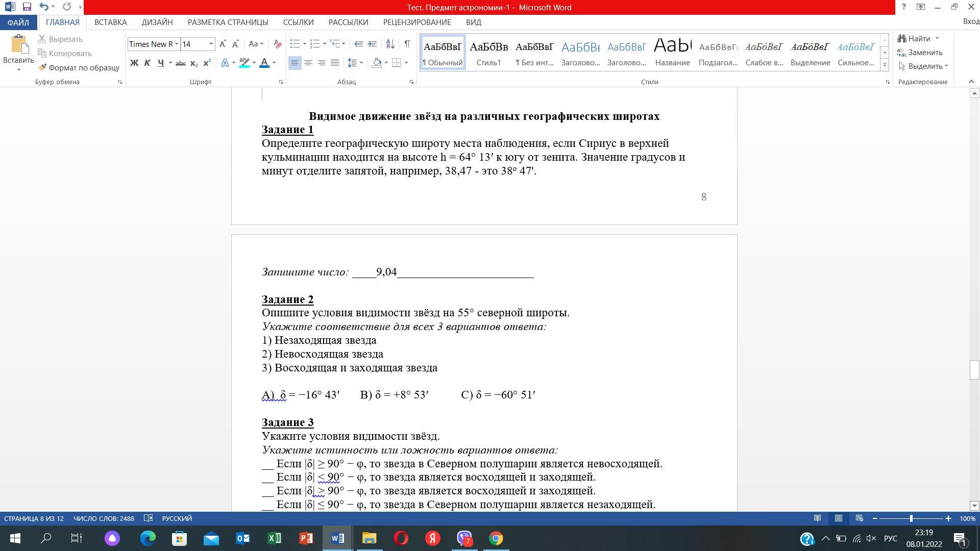Open the ВСТАВКА ribbon tab
Image resolution: width=980 pixels, height=551 pixels.
(110, 22)
